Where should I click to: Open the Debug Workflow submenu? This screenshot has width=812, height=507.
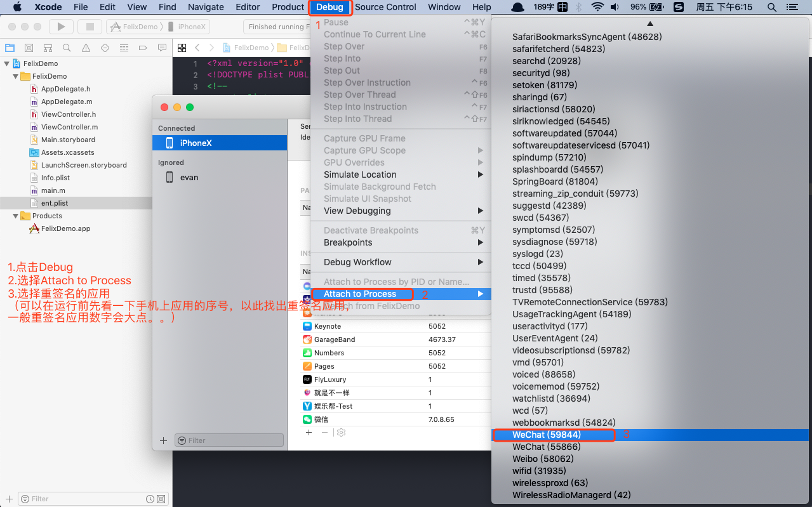click(x=401, y=262)
